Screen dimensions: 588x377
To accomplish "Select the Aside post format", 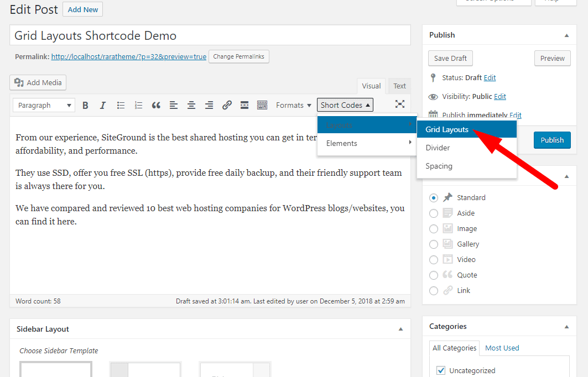I will coord(434,213).
